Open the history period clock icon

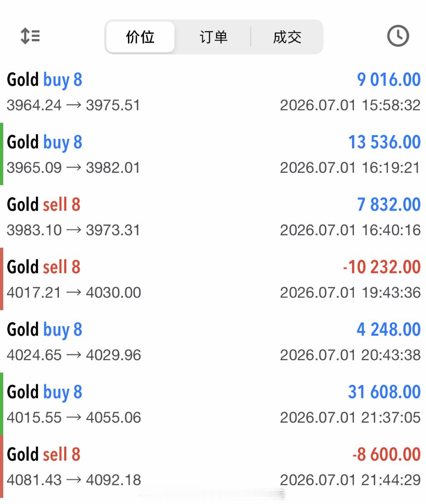click(398, 36)
